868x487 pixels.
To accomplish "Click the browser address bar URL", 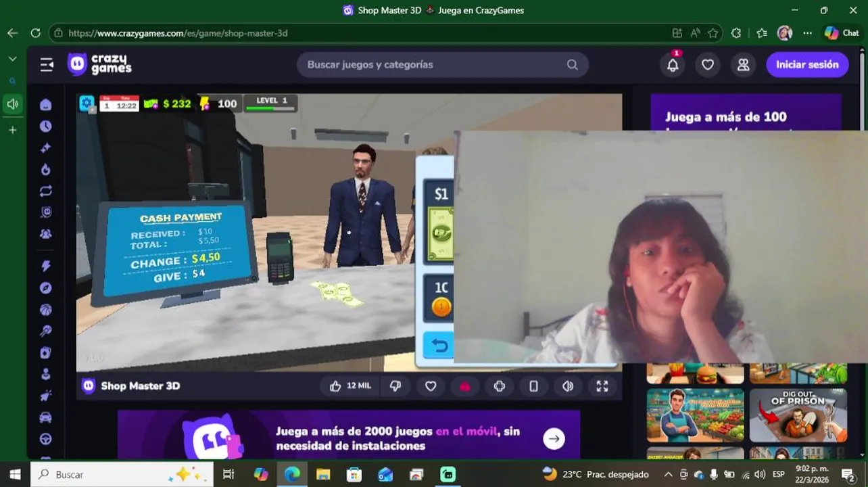I will pos(178,33).
